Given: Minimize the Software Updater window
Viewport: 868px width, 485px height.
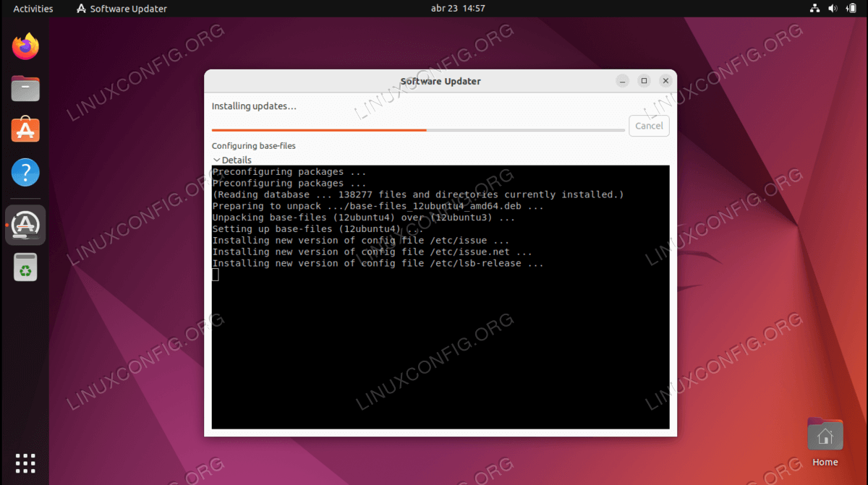Looking at the screenshot, I should (x=623, y=81).
